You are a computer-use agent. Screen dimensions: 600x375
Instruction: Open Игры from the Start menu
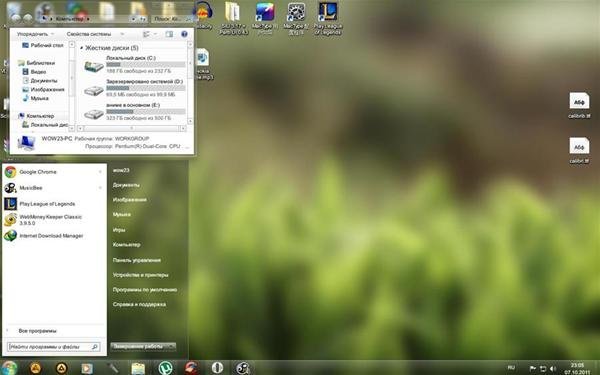119,230
